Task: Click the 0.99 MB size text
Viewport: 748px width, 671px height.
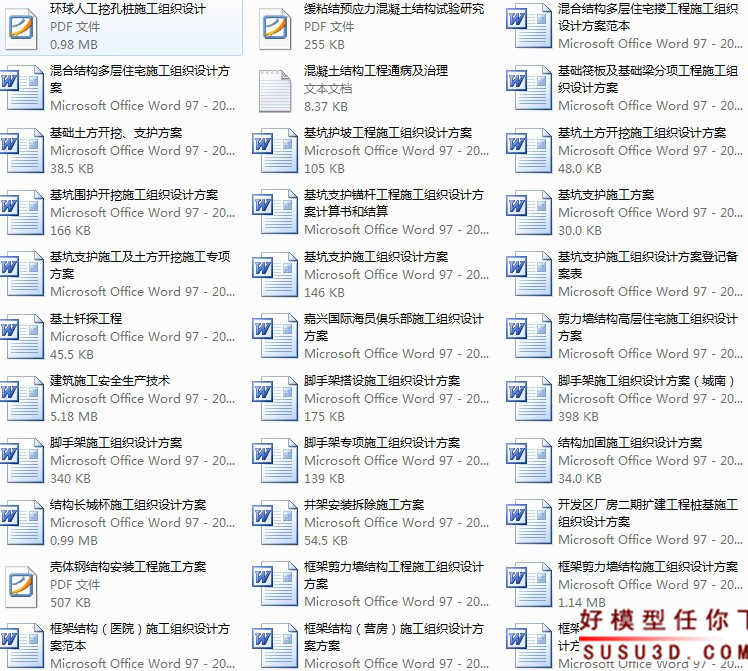Action: tap(74, 540)
